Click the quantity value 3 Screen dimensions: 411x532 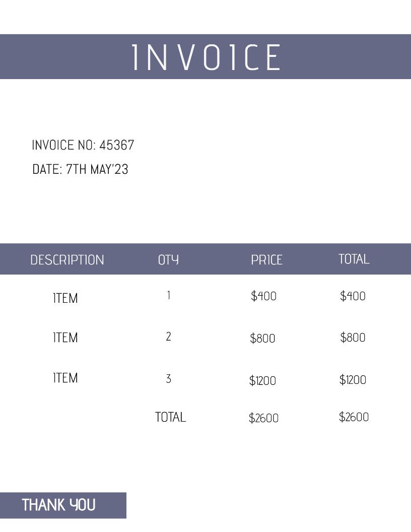[x=169, y=378]
